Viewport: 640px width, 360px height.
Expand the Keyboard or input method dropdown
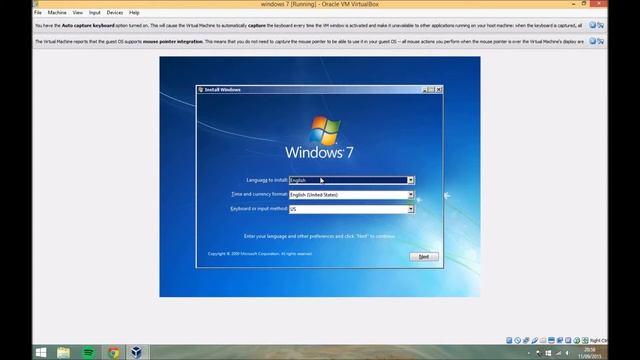(x=411, y=209)
